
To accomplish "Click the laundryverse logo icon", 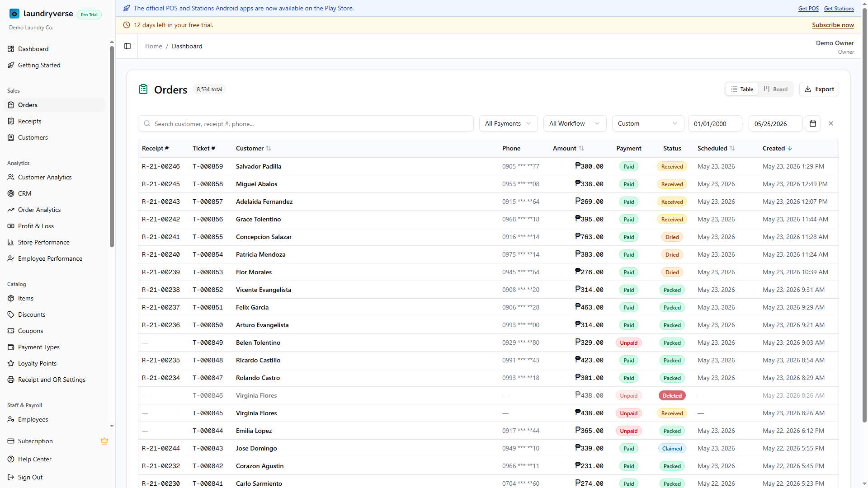I will coord(14,14).
